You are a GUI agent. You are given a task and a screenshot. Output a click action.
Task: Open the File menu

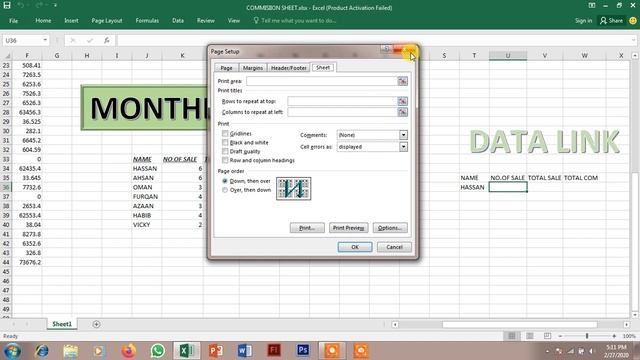pyautogui.click(x=13, y=20)
